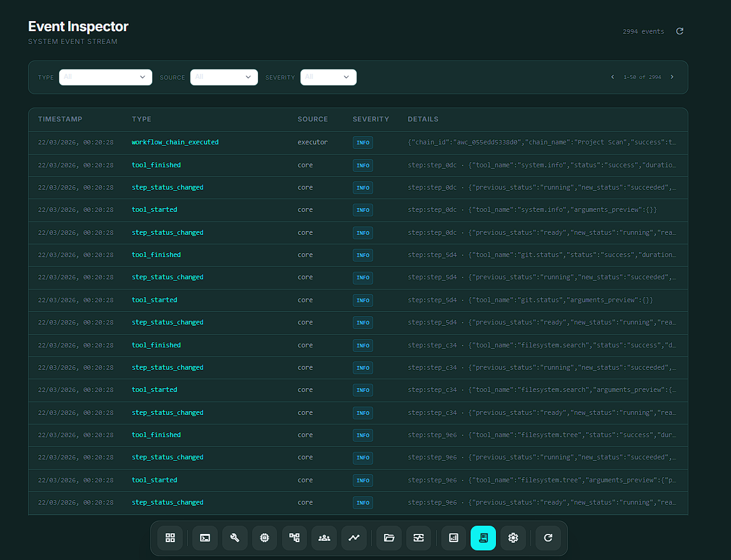731x560 pixels.
Task: Open the Source filter dropdown
Action: pyautogui.click(x=224, y=77)
